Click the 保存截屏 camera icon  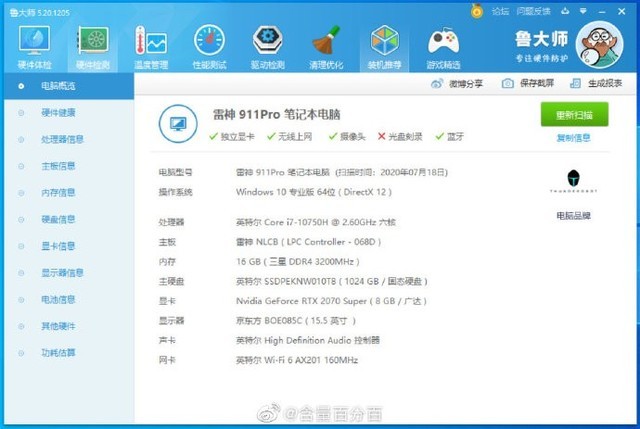[507, 83]
